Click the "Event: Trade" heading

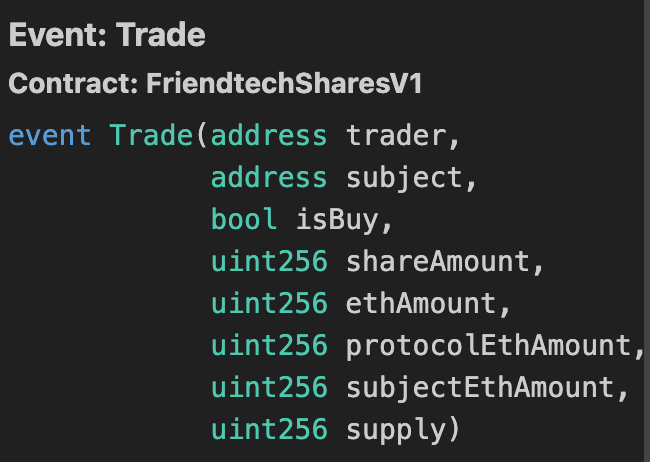click(107, 36)
